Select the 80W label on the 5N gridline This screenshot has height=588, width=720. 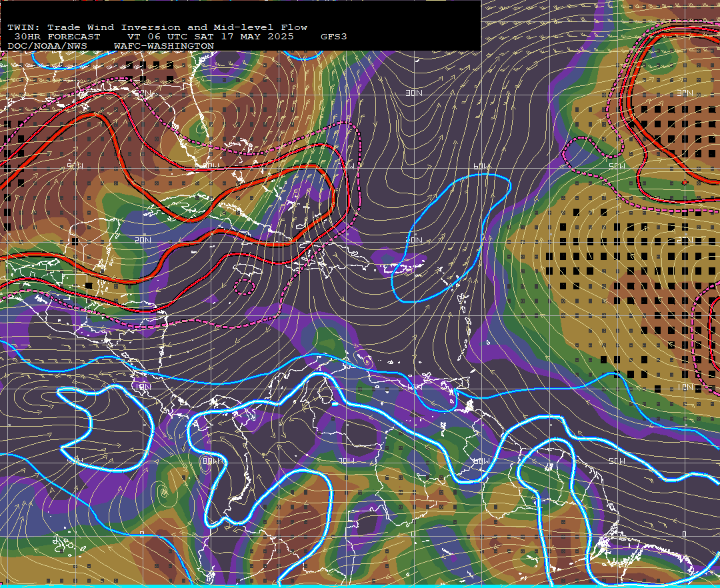[x=211, y=461]
